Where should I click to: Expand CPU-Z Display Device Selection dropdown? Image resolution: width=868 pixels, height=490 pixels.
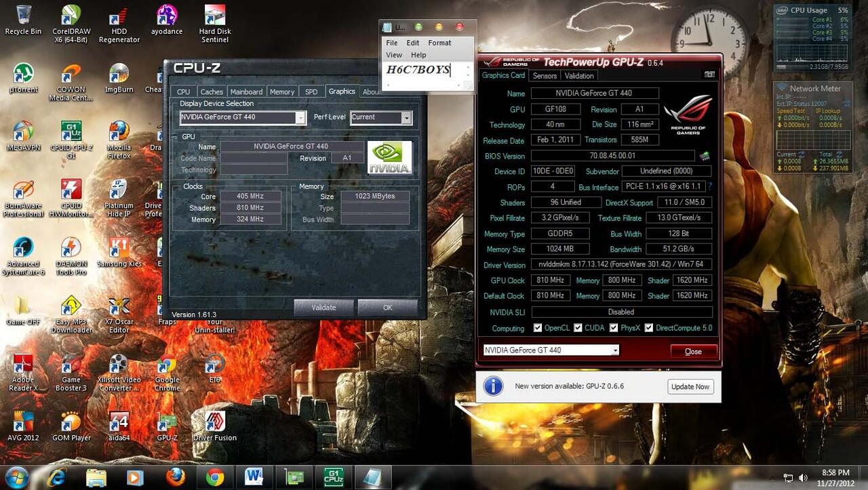click(300, 118)
